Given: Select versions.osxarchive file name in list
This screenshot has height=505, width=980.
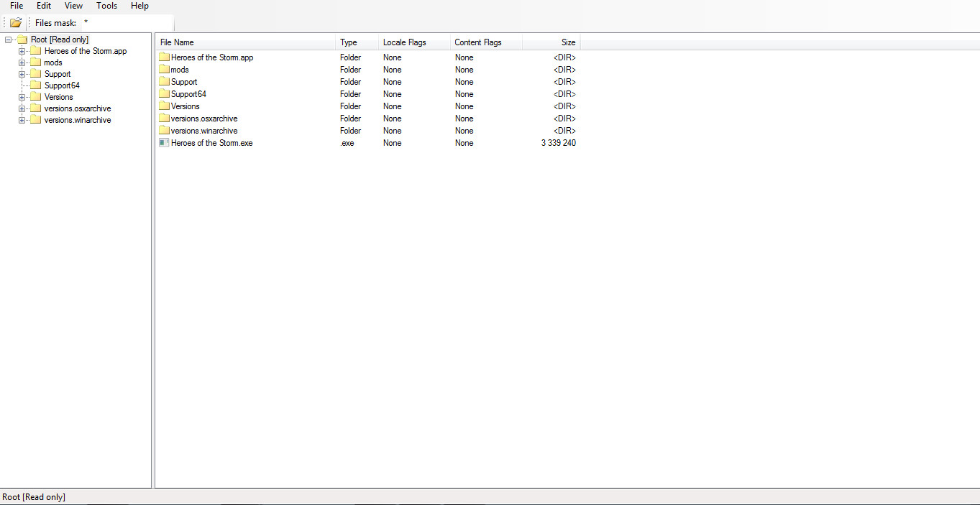Looking at the screenshot, I should pyautogui.click(x=204, y=119).
